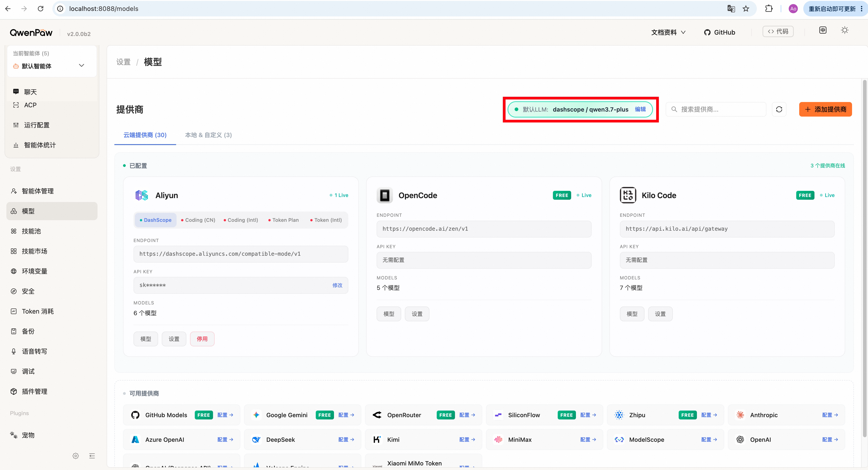Click 配置 for DeepSeek provider

point(346,440)
